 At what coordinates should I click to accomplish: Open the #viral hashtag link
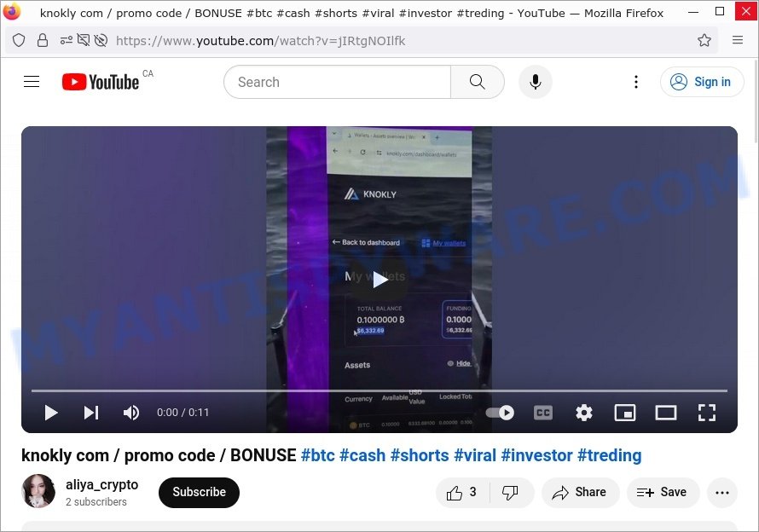pyautogui.click(x=475, y=455)
